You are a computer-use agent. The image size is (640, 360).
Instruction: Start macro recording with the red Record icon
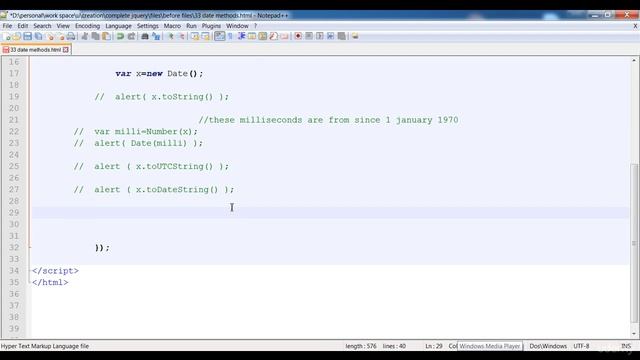tap(298, 36)
